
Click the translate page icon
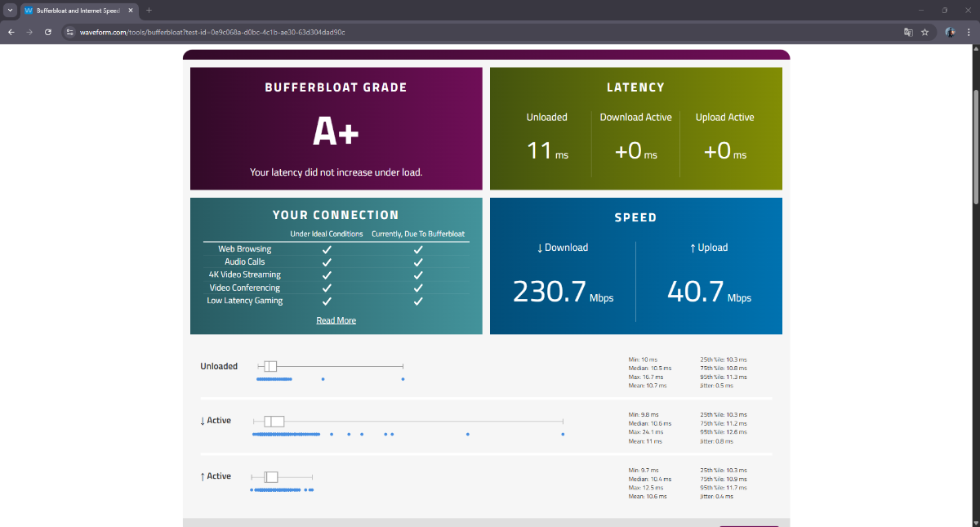(x=907, y=32)
